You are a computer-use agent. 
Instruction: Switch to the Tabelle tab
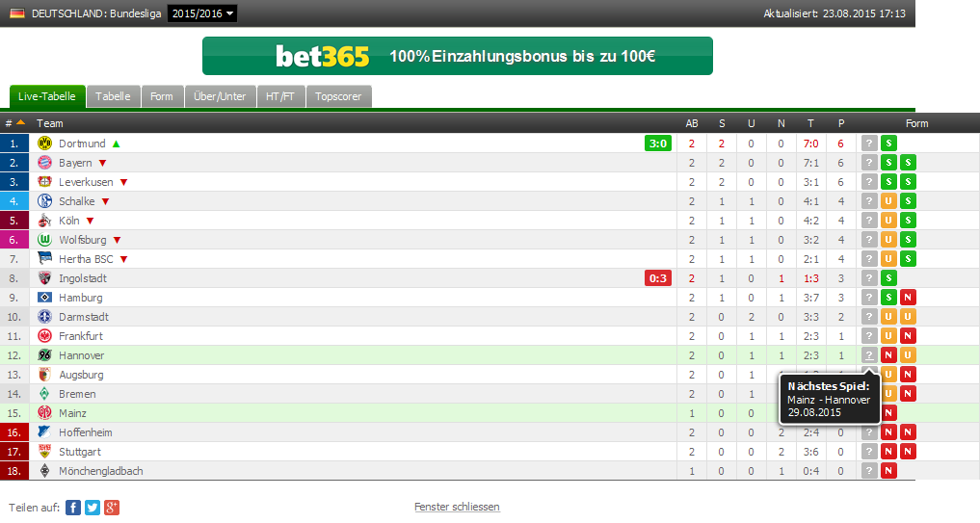pyautogui.click(x=113, y=96)
